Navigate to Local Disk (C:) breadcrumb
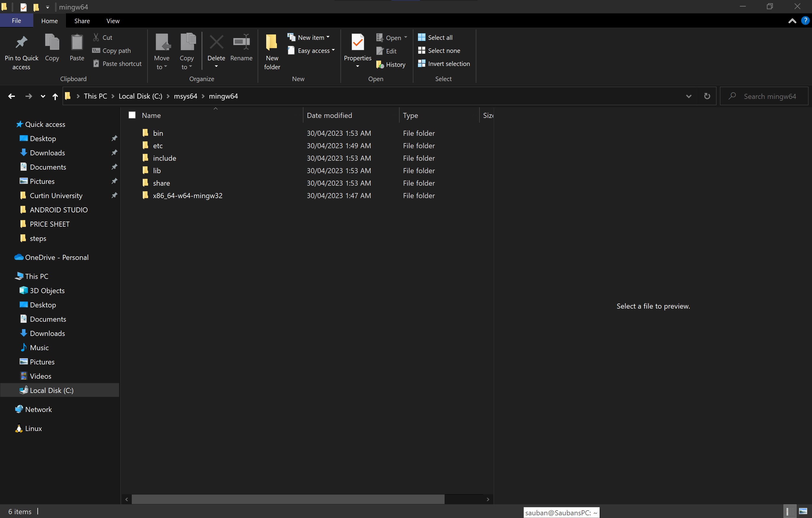Image resolution: width=812 pixels, height=518 pixels. coord(140,97)
